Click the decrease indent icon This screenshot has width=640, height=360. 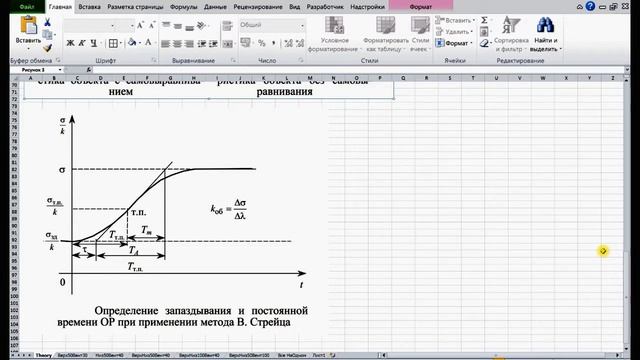pos(202,43)
